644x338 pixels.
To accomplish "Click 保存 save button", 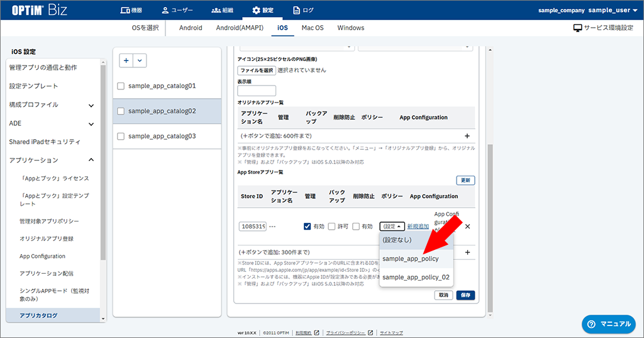I will coord(465,295).
